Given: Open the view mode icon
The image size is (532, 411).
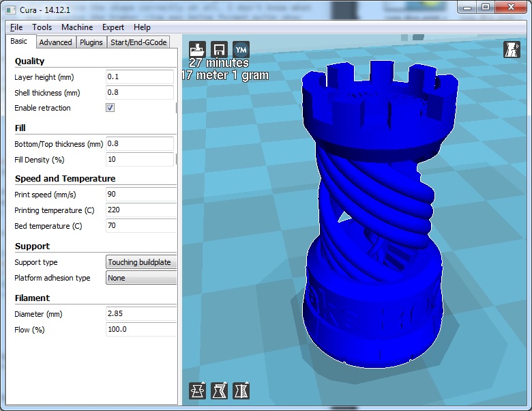Looking at the screenshot, I should 512,50.
